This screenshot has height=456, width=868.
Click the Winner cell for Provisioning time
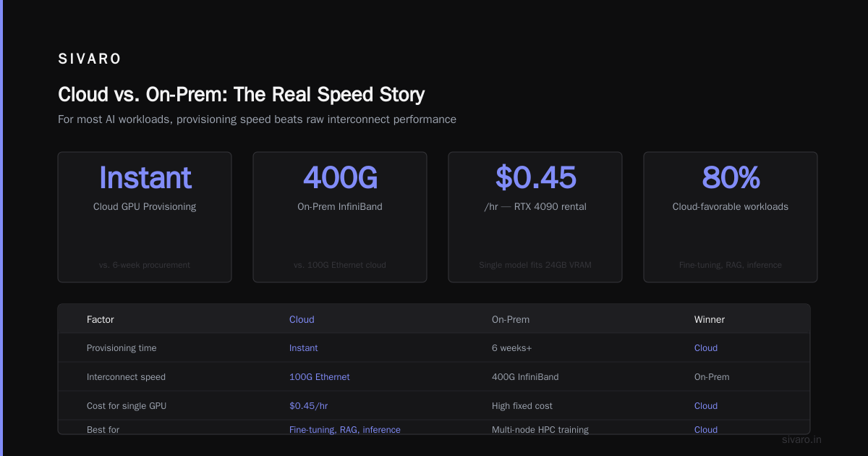[706, 348]
